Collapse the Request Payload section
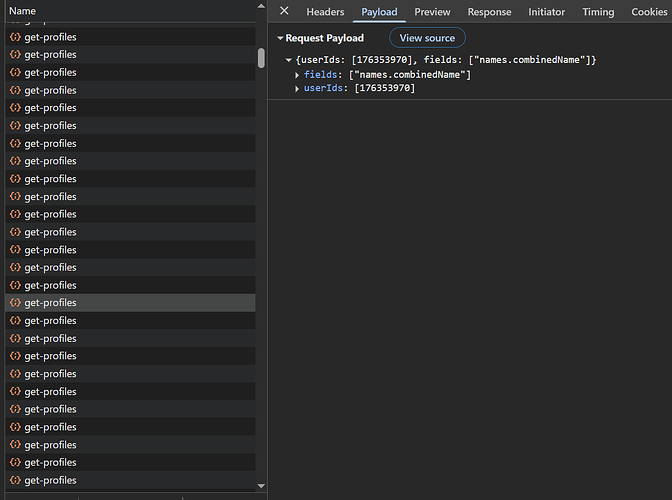Viewport: 672px width, 500px height. pyautogui.click(x=280, y=38)
